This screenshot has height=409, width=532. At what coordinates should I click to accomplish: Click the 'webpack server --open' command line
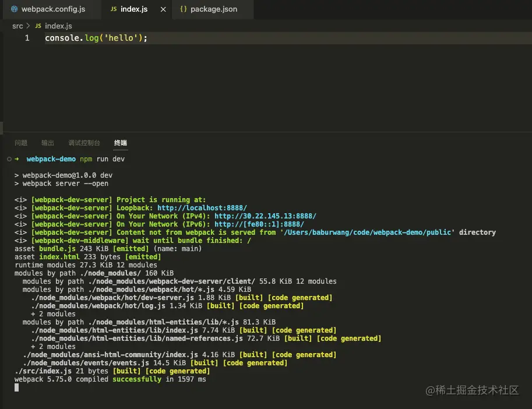click(61, 184)
